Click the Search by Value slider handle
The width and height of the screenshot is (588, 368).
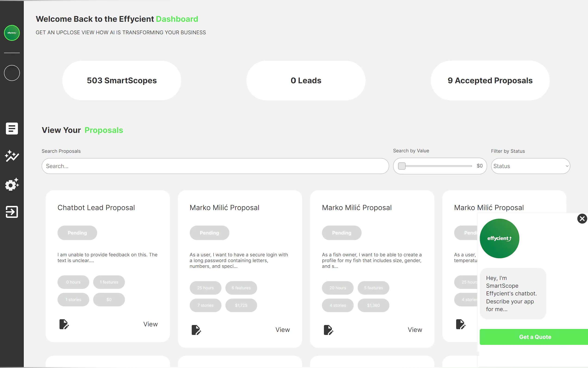click(x=402, y=166)
